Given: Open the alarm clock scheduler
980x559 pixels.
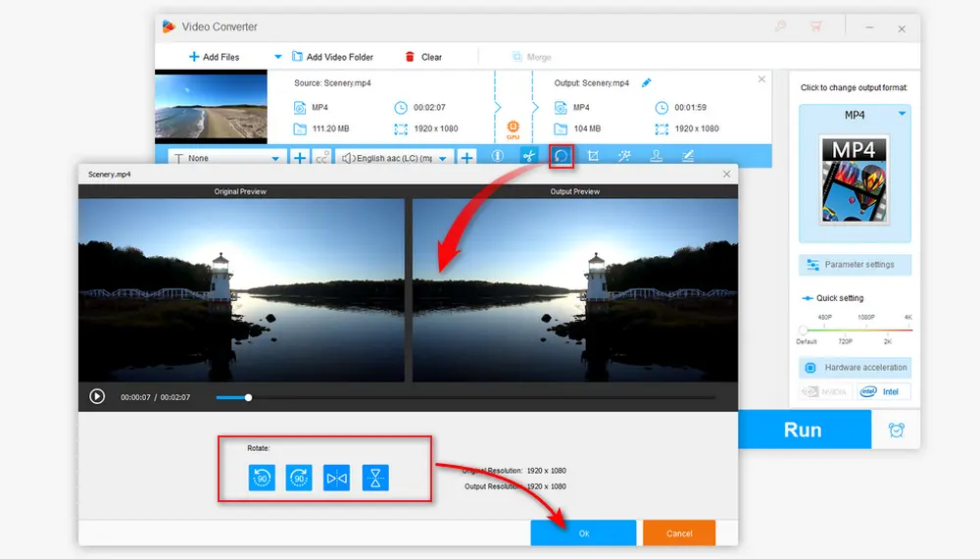Looking at the screenshot, I should [896, 430].
